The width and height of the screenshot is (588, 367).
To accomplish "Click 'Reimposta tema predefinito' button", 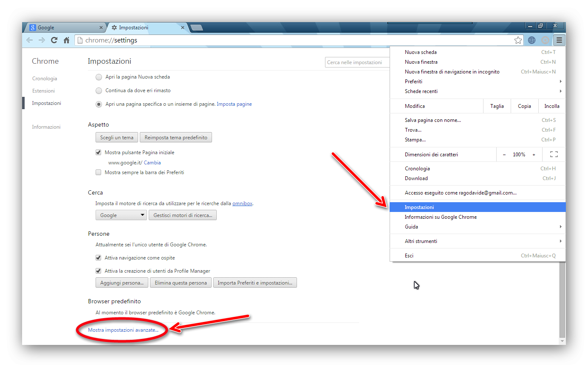I will tap(176, 138).
